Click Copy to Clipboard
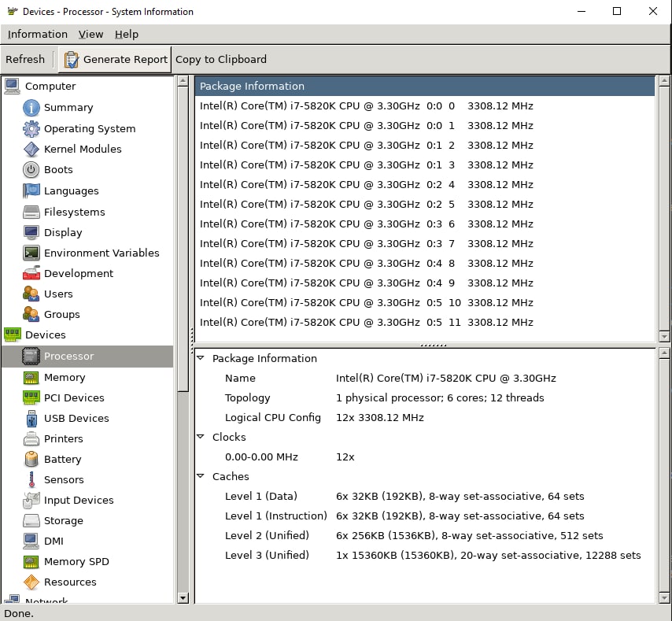Image resolution: width=672 pixels, height=621 pixels. pyautogui.click(x=220, y=60)
